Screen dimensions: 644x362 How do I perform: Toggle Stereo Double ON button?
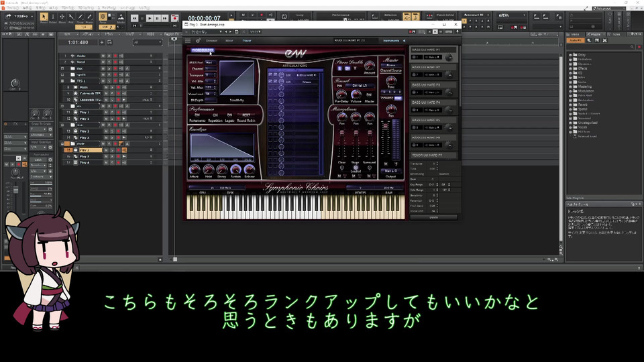pos(347,68)
